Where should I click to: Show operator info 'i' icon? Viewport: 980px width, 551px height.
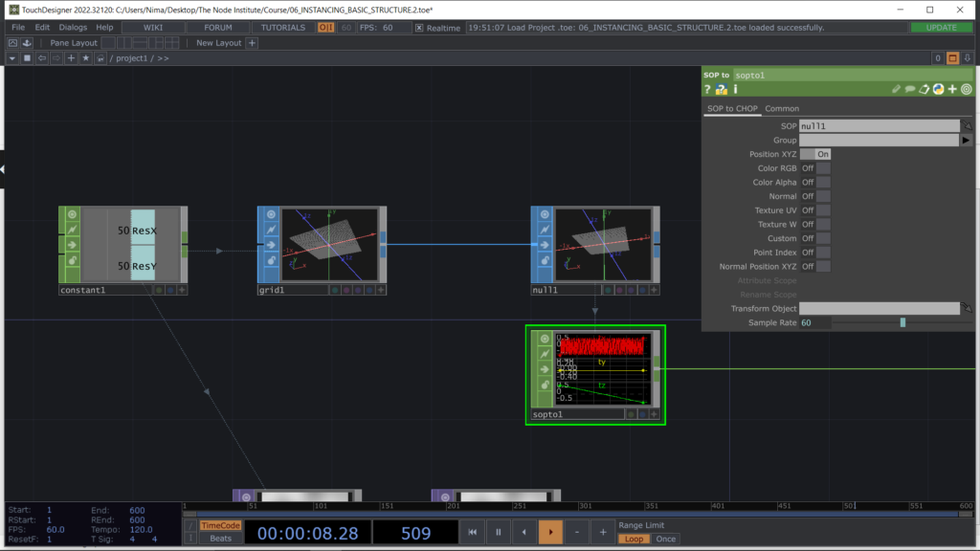pos(736,89)
